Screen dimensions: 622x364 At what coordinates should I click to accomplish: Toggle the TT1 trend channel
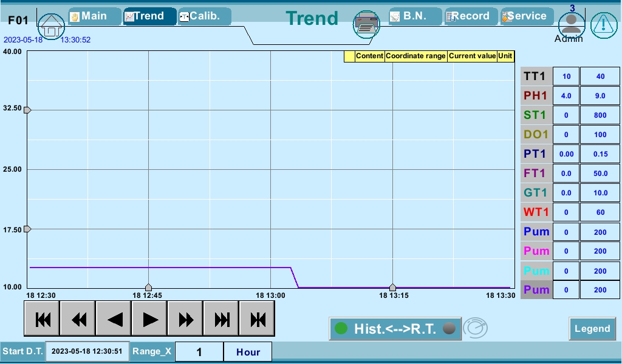coord(535,76)
